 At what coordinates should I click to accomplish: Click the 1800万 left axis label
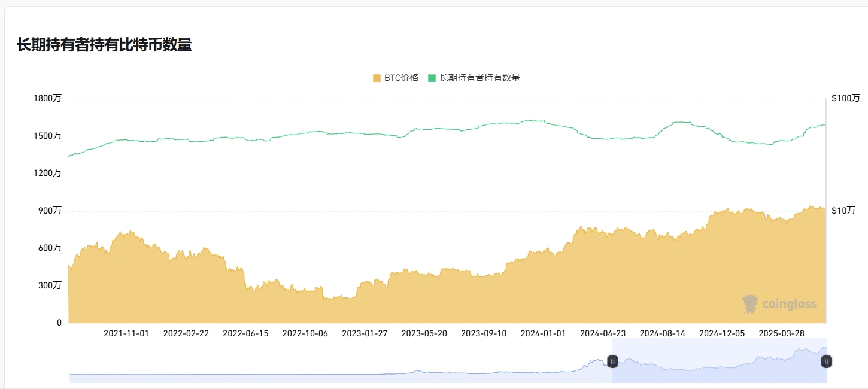pos(47,98)
